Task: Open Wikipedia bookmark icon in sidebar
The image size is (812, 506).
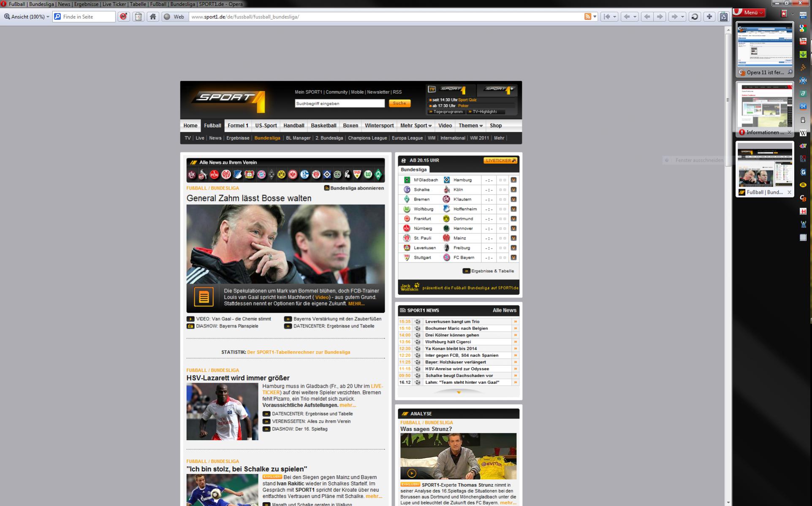Action: click(803, 133)
